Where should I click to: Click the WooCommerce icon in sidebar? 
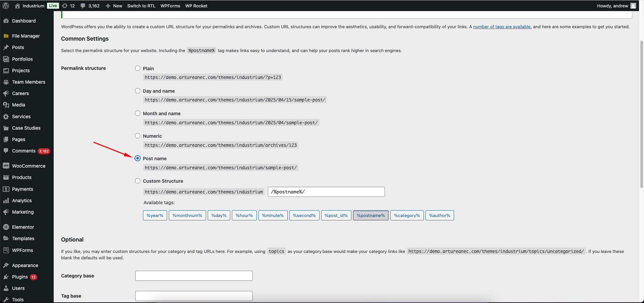point(6,166)
